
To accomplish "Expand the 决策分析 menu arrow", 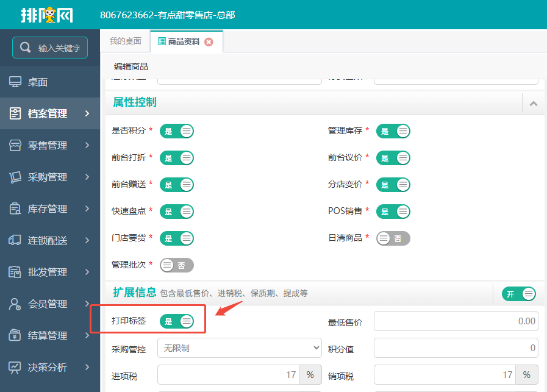I will pyautogui.click(x=87, y=367).
